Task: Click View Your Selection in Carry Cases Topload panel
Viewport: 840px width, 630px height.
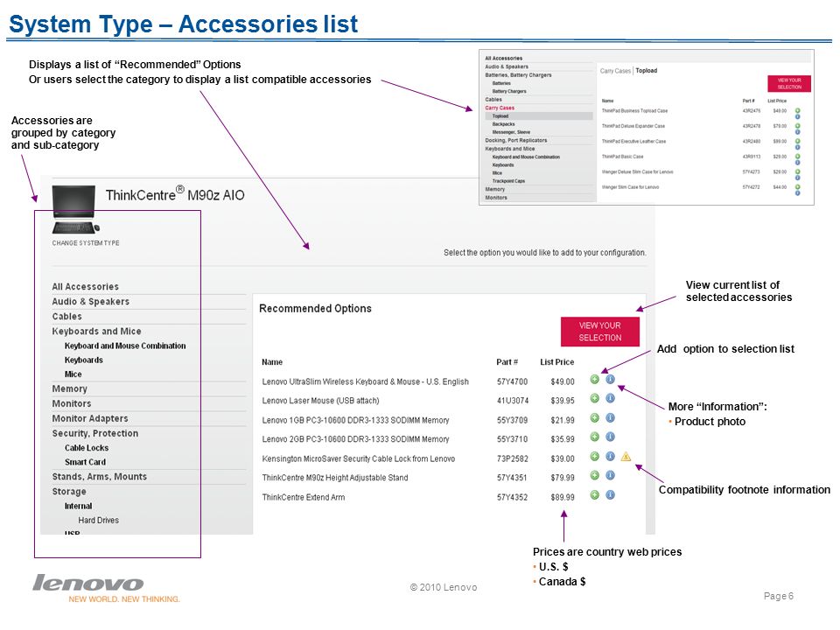Action: pos(789,84)
